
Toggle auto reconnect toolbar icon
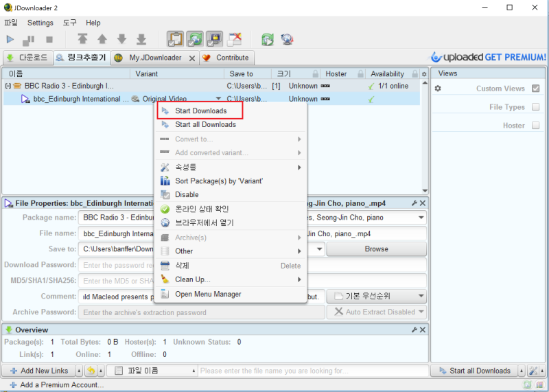[195, 39]
